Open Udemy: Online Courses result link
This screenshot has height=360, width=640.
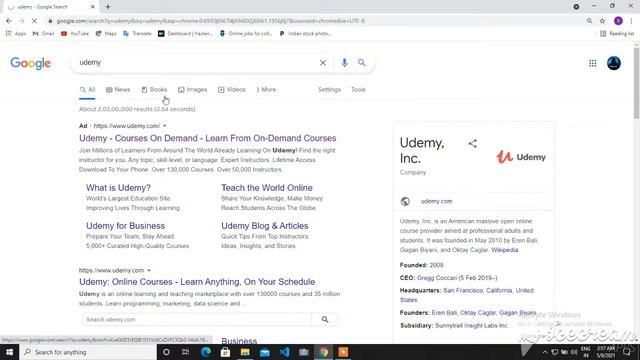click(197, 282)
